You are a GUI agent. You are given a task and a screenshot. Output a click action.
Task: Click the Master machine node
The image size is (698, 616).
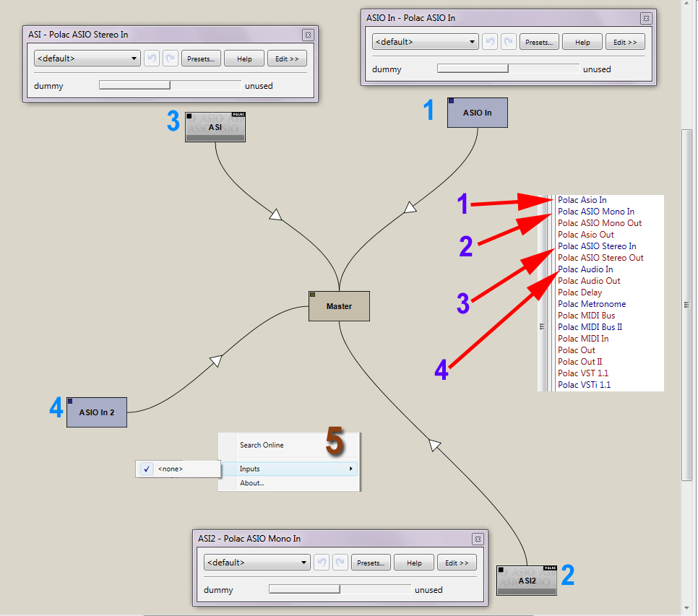pyautogui.click(x=339, y=306)
